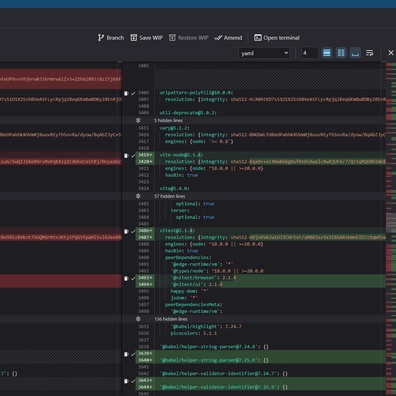Stage the helper-string-parser hunk at line 3639
The width and height of the screenshot is (396, 396).
pyautogui.click(x=133, y=354)
